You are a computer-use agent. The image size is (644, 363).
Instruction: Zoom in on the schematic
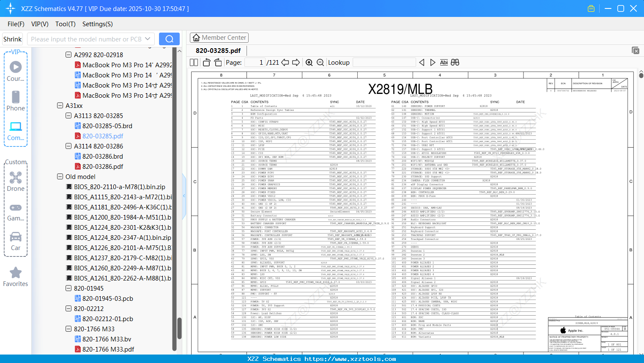point(309,63)
